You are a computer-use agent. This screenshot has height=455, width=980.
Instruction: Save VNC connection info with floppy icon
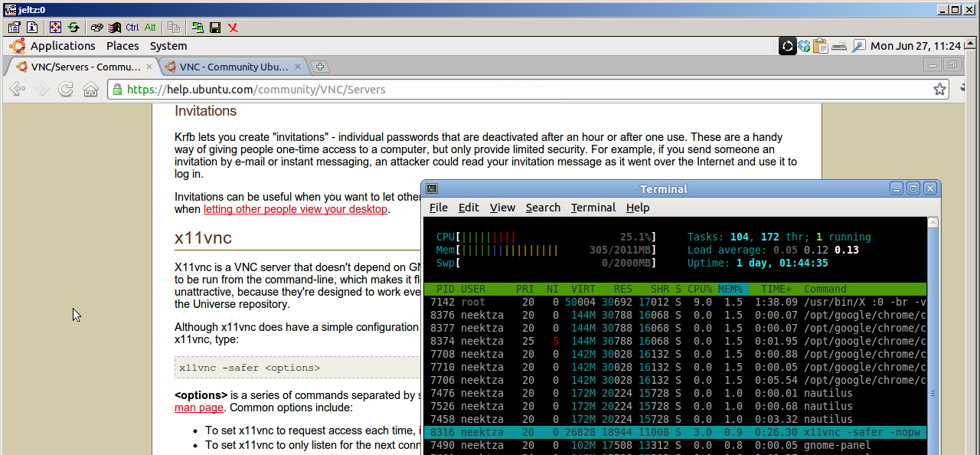tap(215, 27)
